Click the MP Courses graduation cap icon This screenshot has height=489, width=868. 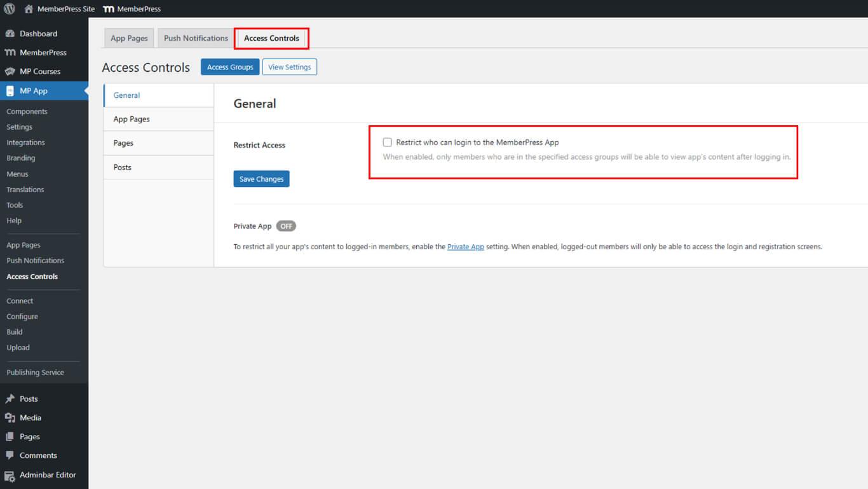[x=10, y=71]
